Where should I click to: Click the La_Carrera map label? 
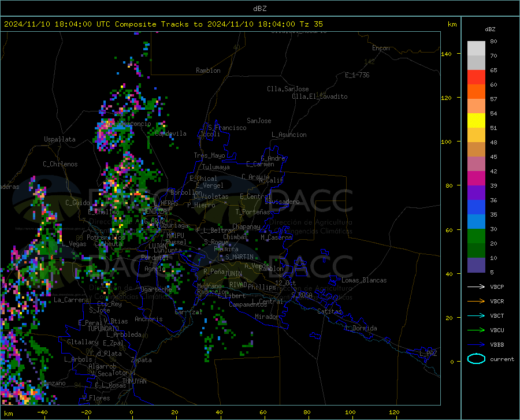71,300
